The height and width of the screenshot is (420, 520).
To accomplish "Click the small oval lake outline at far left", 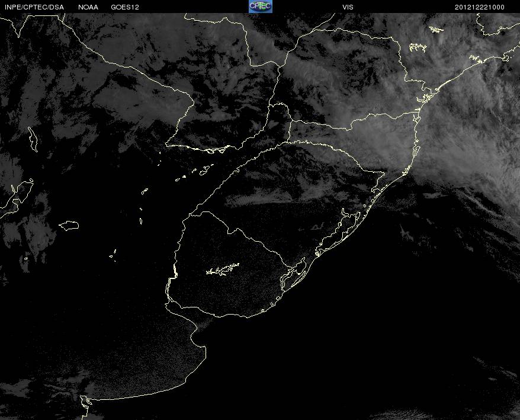I will 69,225.
